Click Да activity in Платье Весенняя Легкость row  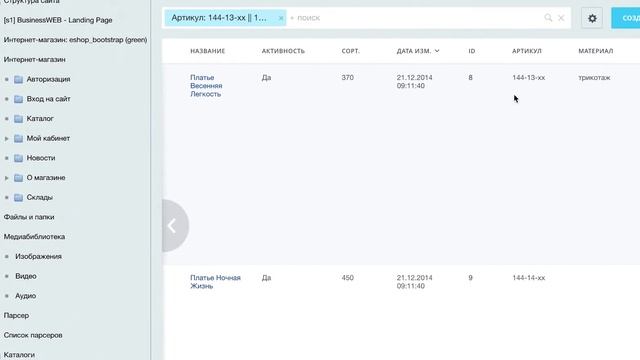(x=266, y=78)
